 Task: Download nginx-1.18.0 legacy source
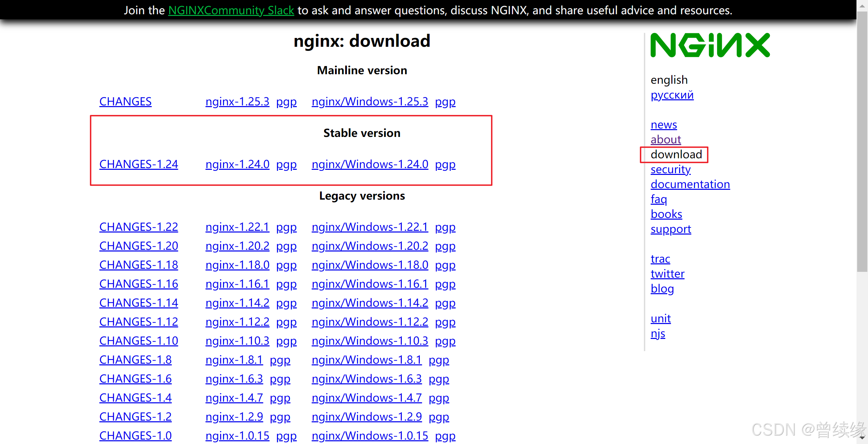(237, 265)
